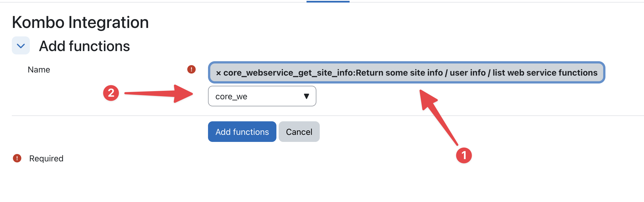Click the required icon beside Name
Screen dimensions: 644x202
pos(191,69)
